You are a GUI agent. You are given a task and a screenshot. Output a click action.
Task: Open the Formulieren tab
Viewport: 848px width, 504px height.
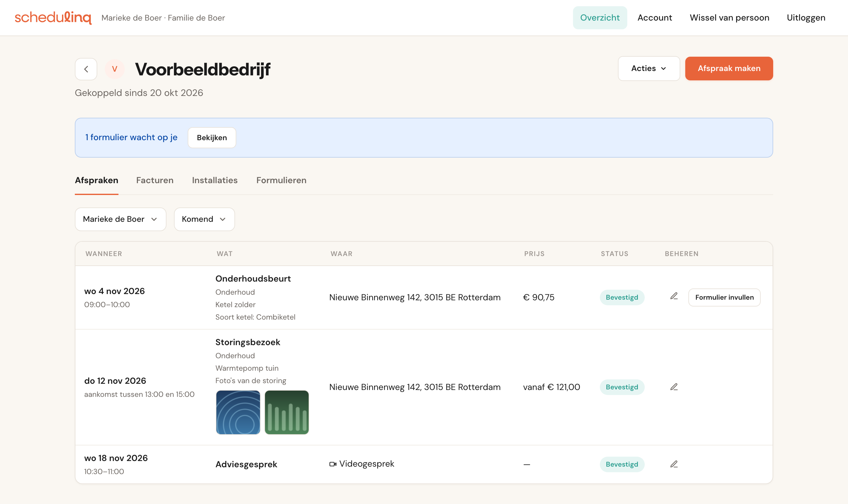coord(281,180)
